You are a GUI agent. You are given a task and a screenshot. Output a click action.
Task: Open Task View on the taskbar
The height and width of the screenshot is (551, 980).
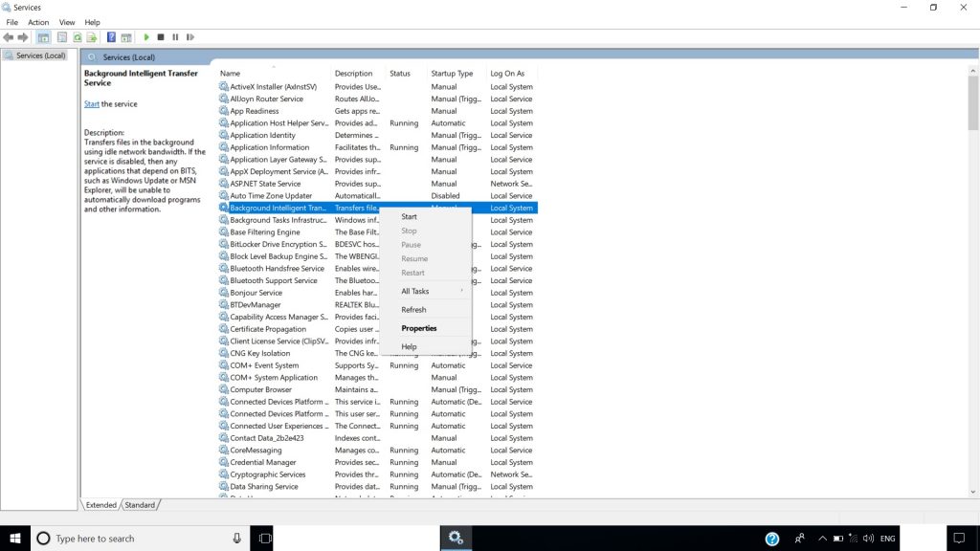point(265,538)
